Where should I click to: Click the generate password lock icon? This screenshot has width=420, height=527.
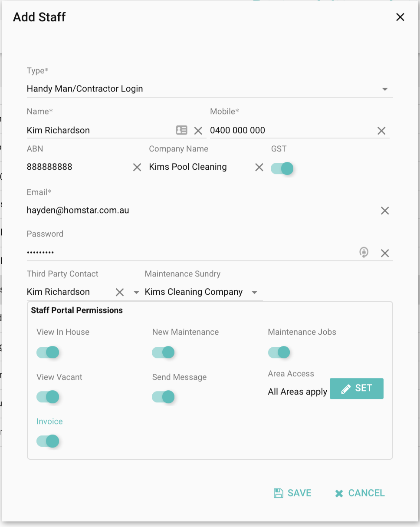click(364, 252)
